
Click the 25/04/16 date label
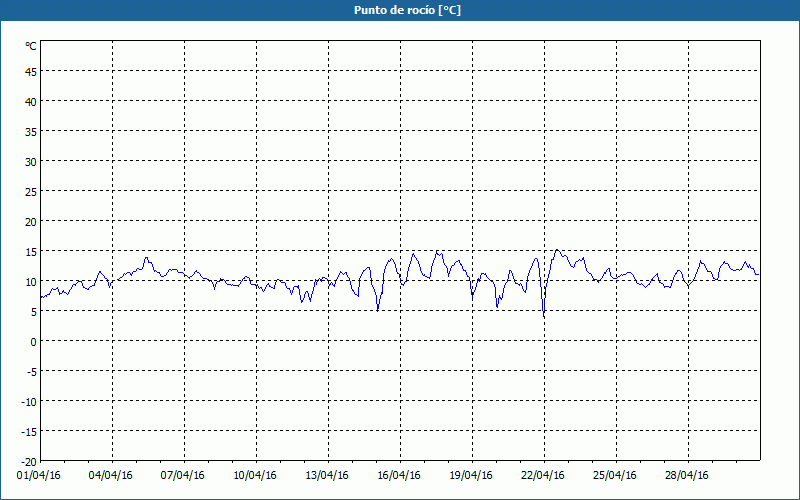(615, 476)
